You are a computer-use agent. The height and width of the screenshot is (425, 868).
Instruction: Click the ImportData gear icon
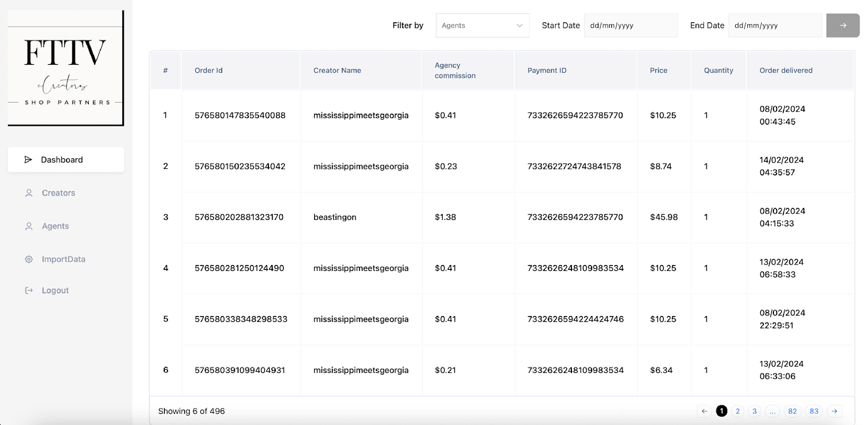(29, 259)
